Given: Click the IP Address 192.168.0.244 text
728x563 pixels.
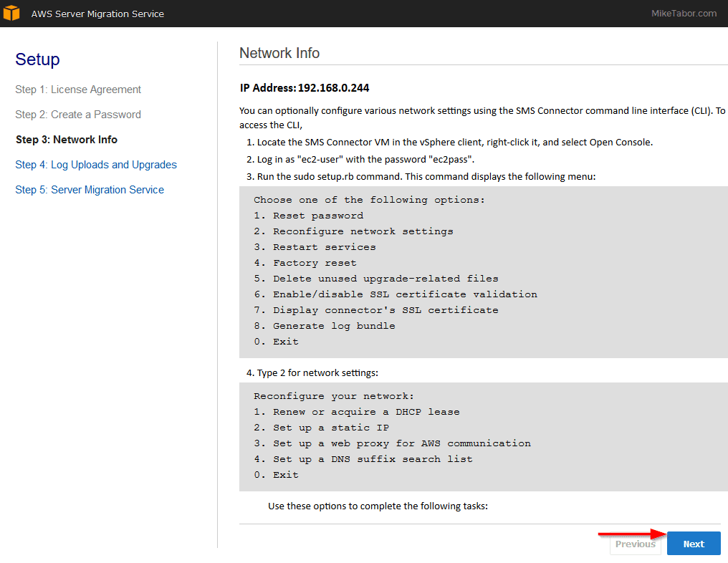Looking at the screenshot, I should [305, 87].
